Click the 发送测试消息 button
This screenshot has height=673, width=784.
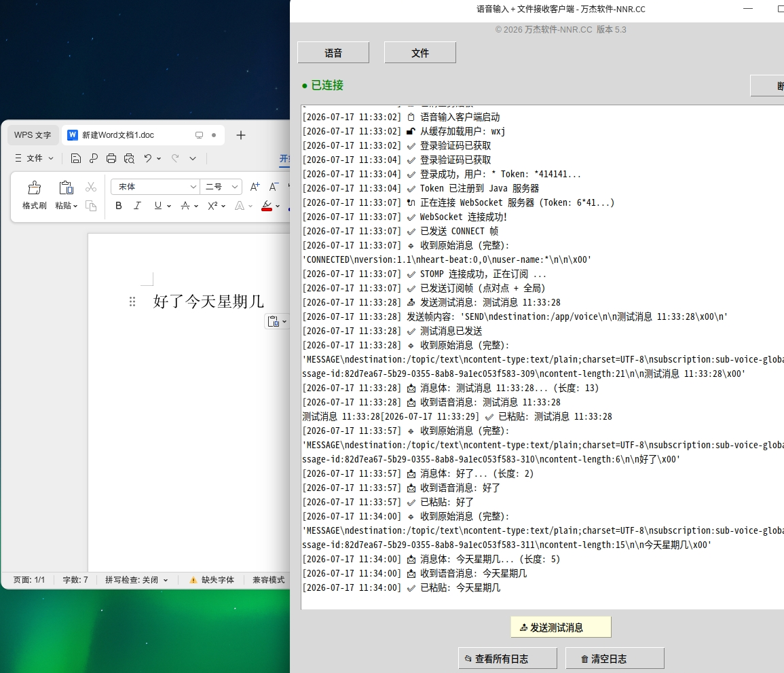tap(561, 627)
